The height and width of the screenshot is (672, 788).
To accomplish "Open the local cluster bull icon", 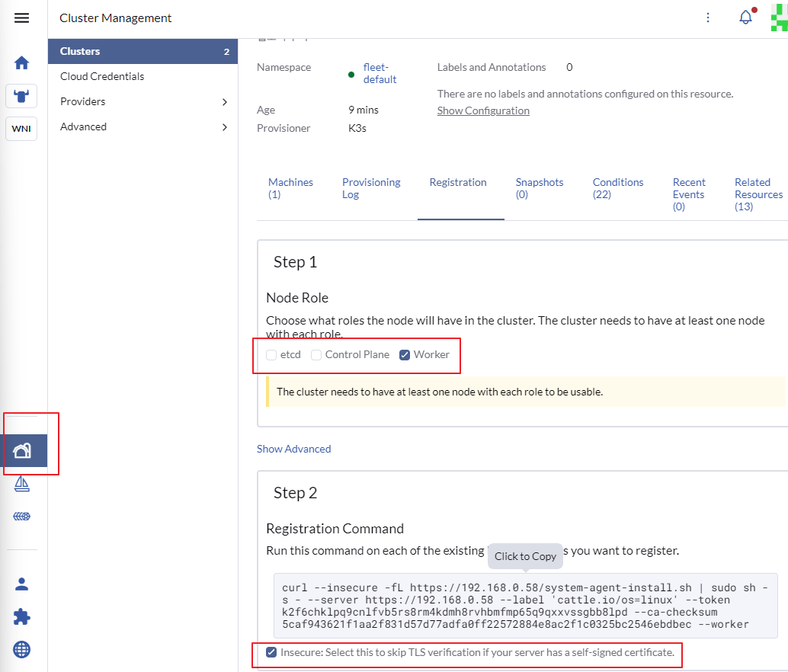I will 21,96.
